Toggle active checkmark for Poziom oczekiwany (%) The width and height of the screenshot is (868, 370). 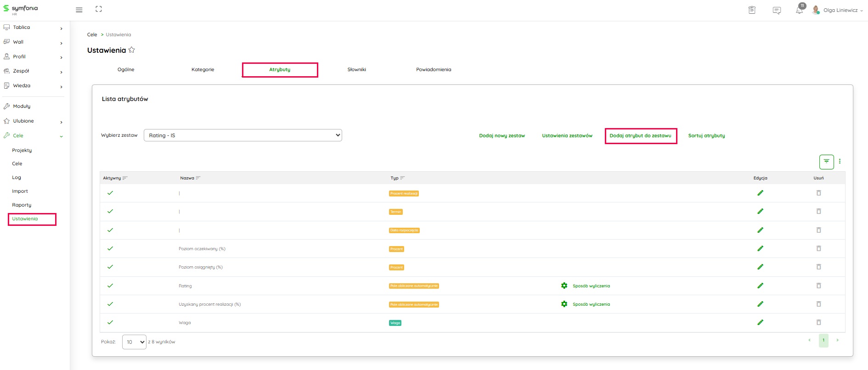pos(110,248)
